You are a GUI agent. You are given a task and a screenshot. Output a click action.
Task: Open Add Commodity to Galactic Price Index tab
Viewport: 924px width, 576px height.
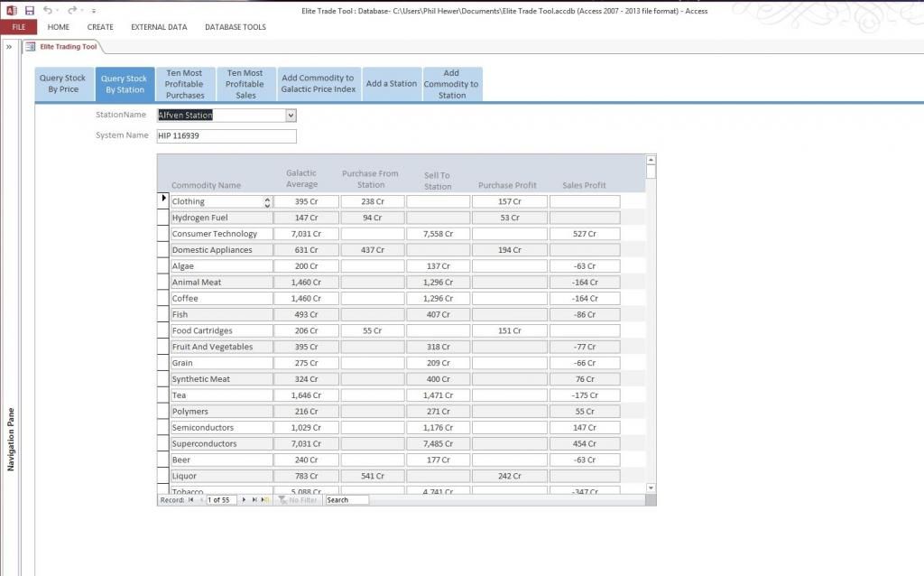point(319,84)
